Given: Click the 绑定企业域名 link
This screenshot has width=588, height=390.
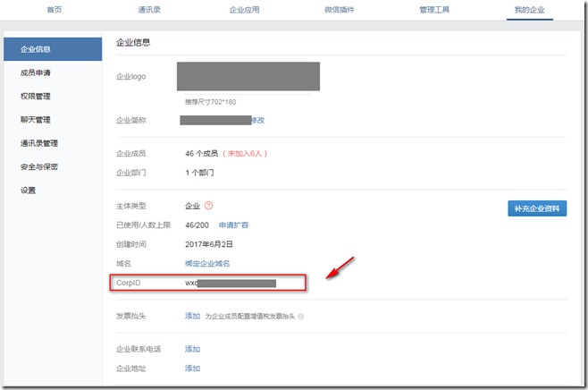Looking at the screenshot, I should click(x=207, y=263).
